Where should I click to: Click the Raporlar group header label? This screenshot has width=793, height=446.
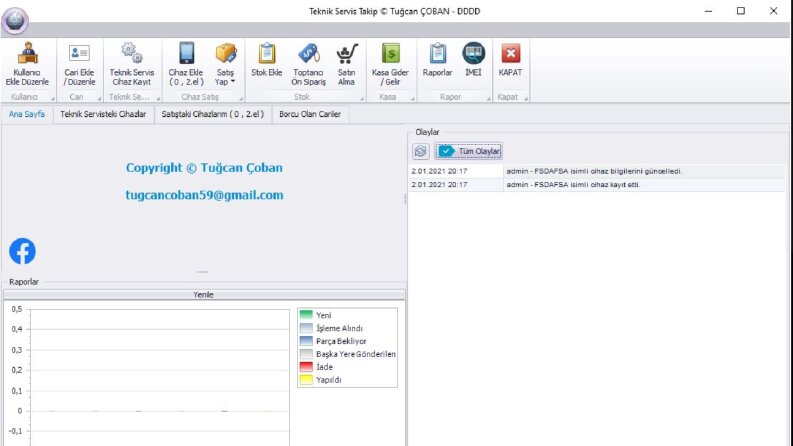point(24,282)
